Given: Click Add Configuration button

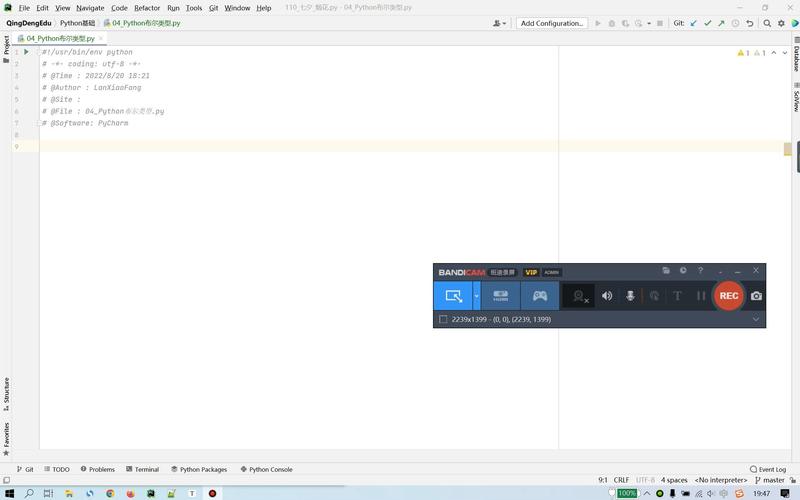Looking at the screenshot, I should 552,23.
